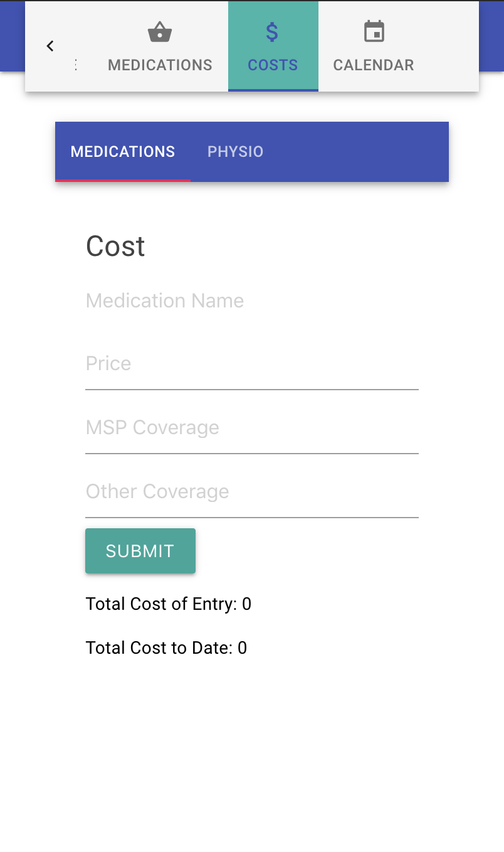Click the blue app header strip at right edge
Screen dimensions: 504x852
pyautogui.click(x=491, y=36)
